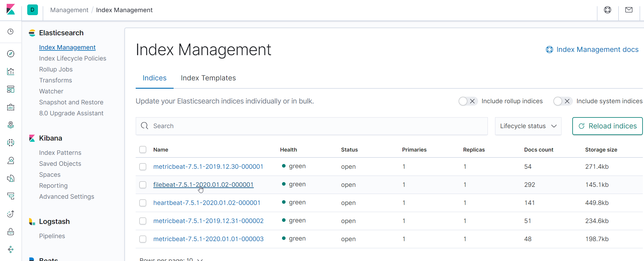Open Visualize chart icon in sidebar

[x=11, y=71]
